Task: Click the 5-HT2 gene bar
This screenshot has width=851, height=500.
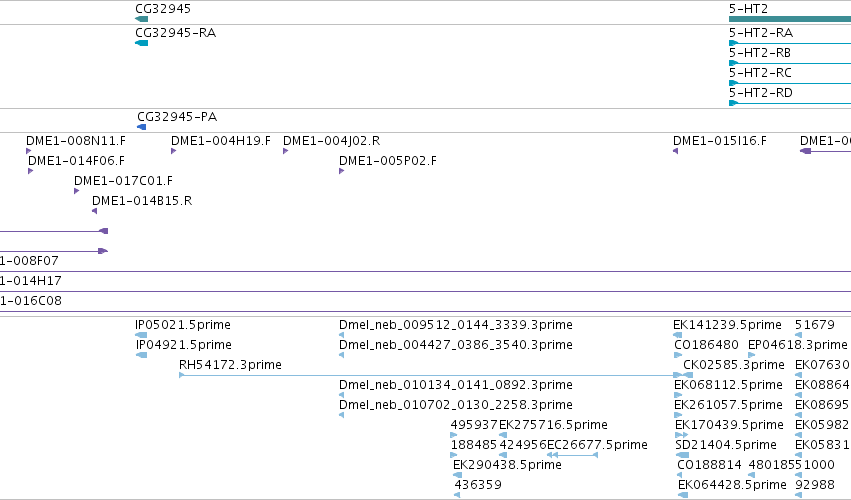Action: (x=790, y=19)
